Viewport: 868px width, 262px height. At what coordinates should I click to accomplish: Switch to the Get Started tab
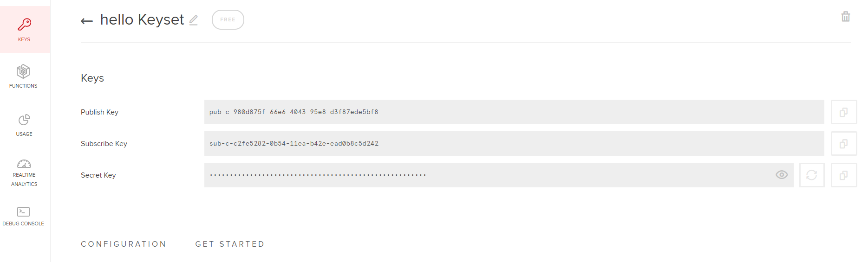230,244
